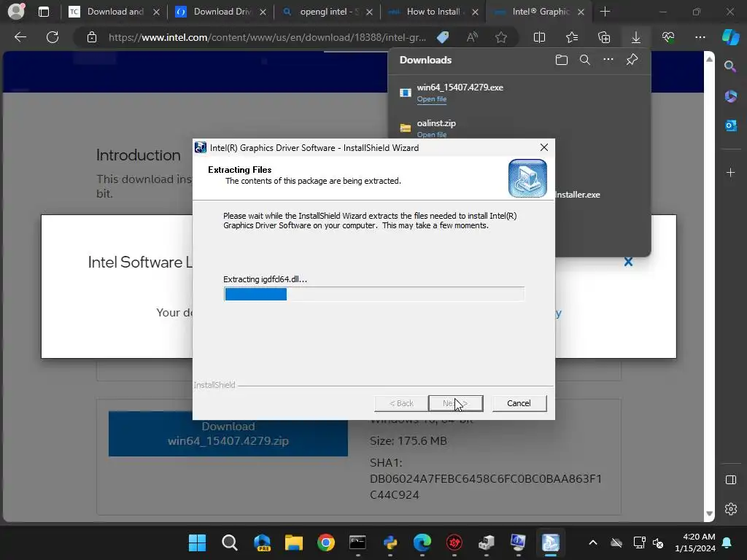Open the terminal app on taskbar

357,542
